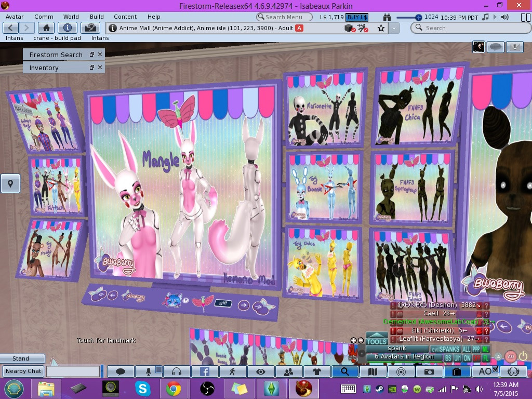Image resolution: width=532 pixels, height=399 pixels.
Task: Open the Comm menu
Action: (44, 17)
